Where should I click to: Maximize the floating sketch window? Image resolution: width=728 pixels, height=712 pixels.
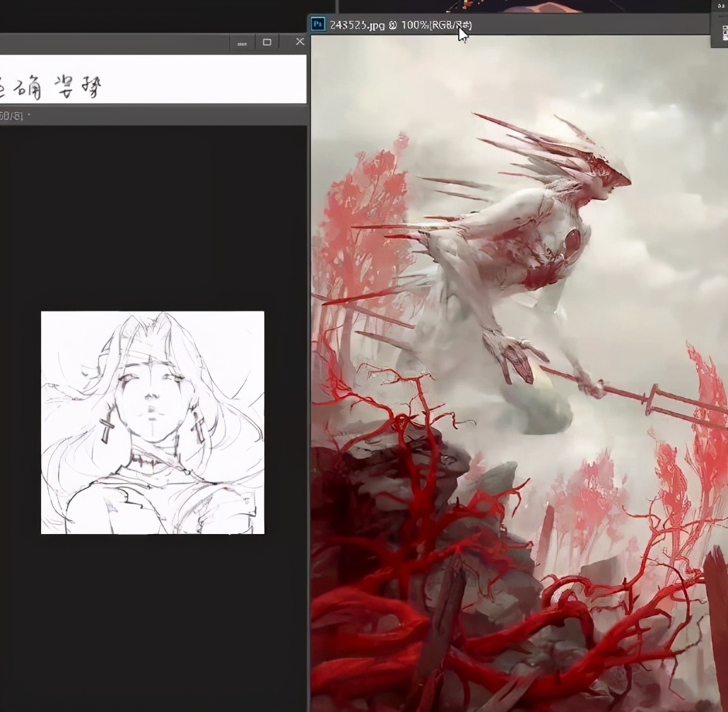[267, 42]
